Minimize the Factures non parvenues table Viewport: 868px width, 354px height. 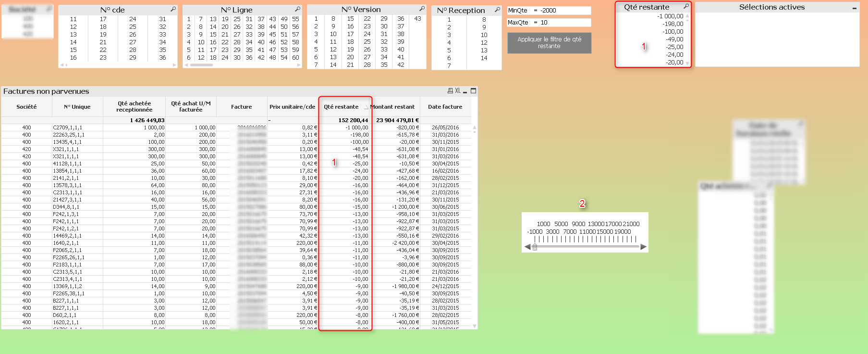[x=465, y=91]
